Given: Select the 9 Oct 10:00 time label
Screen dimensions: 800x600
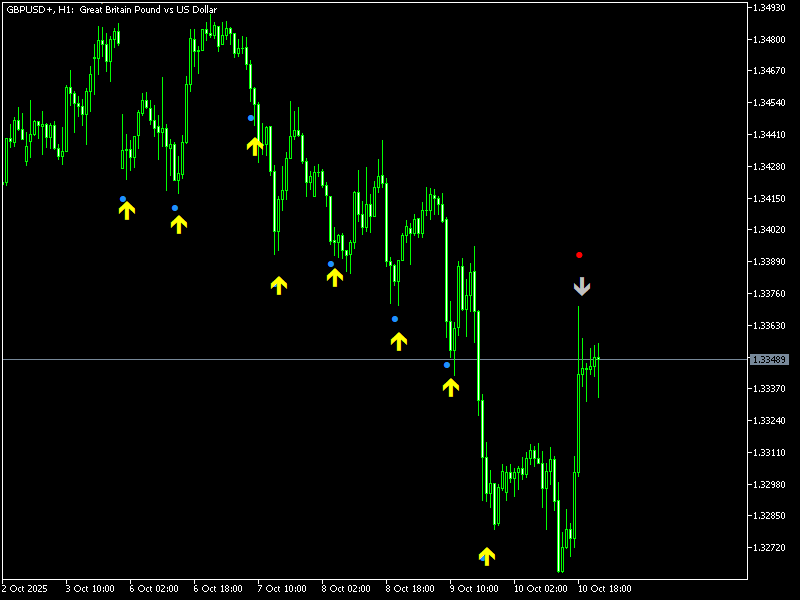Looking at the screenshot, I should (x=475, y=589).
